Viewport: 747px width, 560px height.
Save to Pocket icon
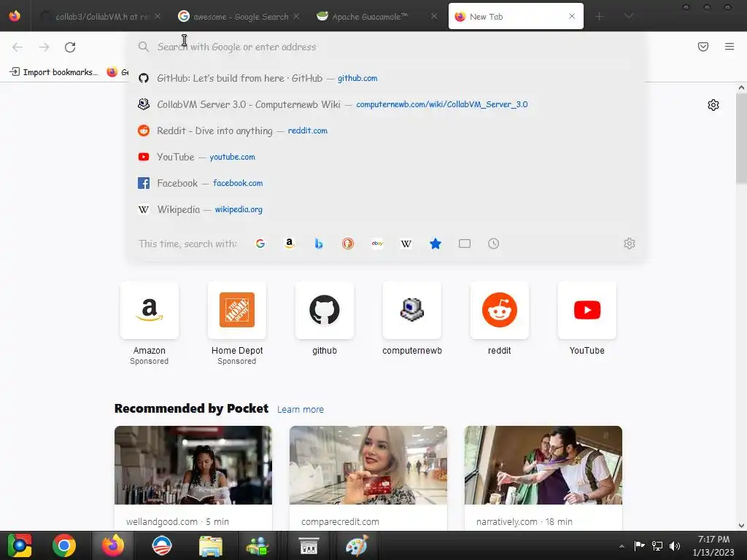coord(703,47)
